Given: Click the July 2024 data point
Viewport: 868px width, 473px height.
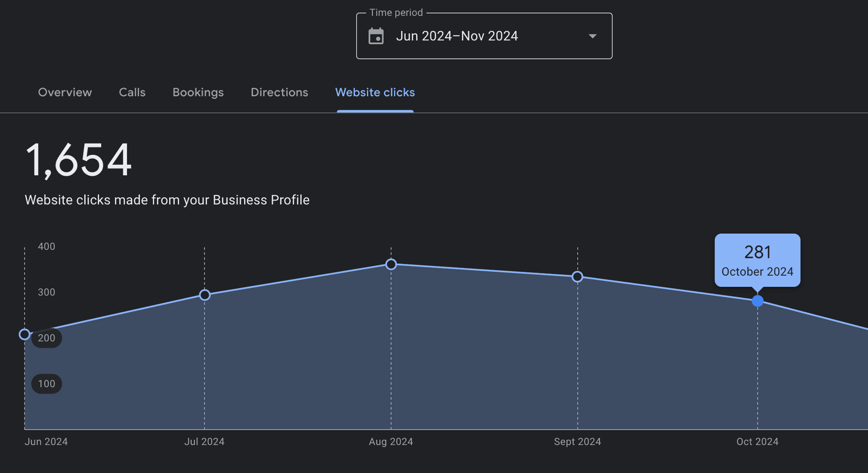Looking at the screenshot, I should [x=204, y=295].
